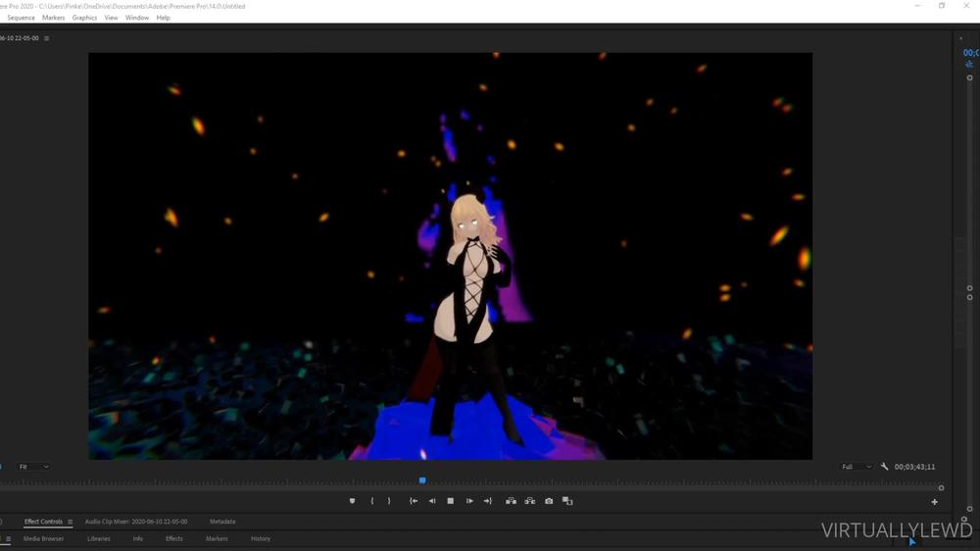The width and height of the screenshot is (980, 551).
Task: Click the Mark Out bracket icon
Action: (389, 501)
